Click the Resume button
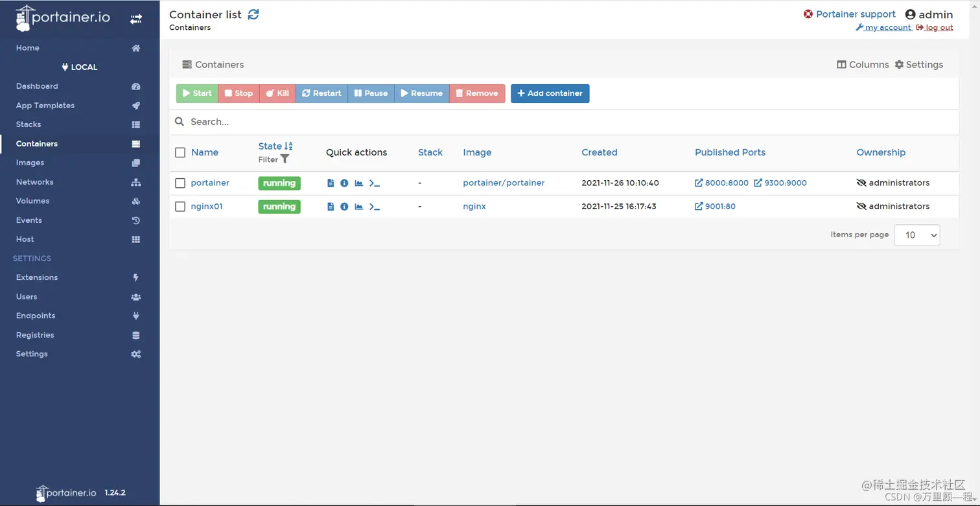Image resolution: width=980 pixels, height=506 pixels. [422, 93]
